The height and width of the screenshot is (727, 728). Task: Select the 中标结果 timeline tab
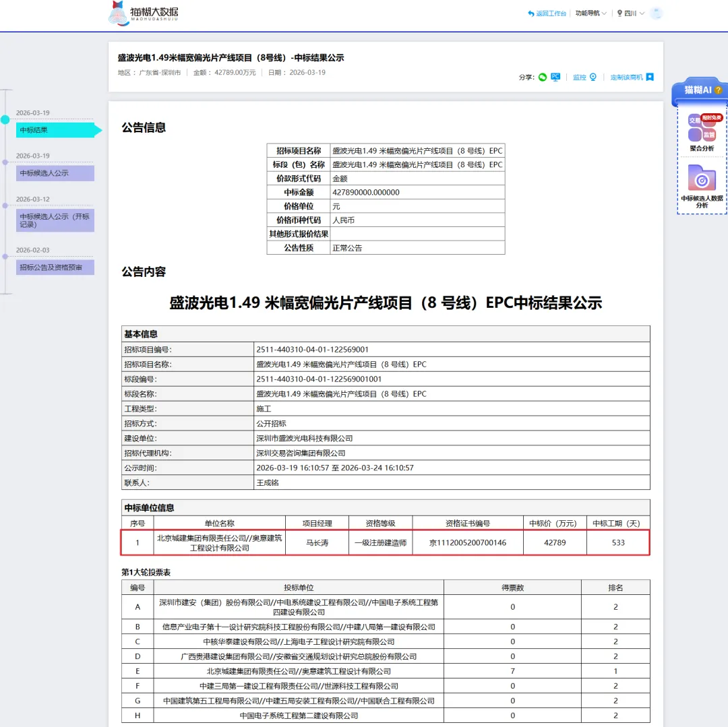[x=55, y=130]
